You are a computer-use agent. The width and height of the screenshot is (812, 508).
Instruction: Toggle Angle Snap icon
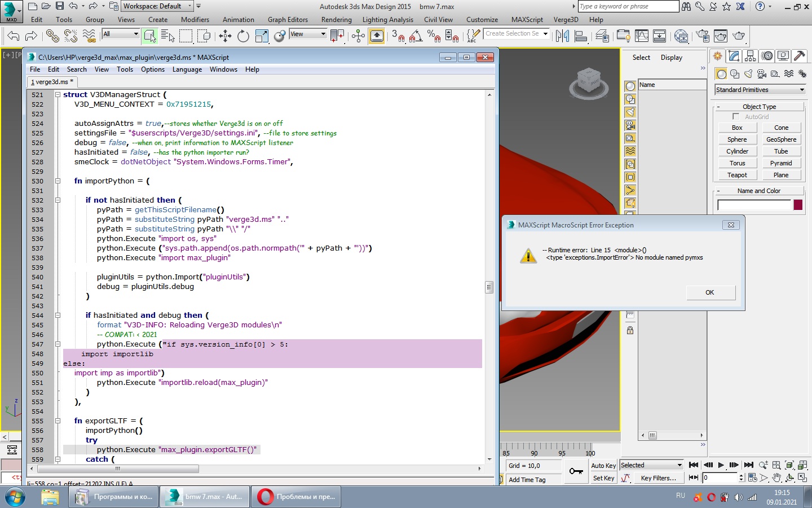coord(416,36)
